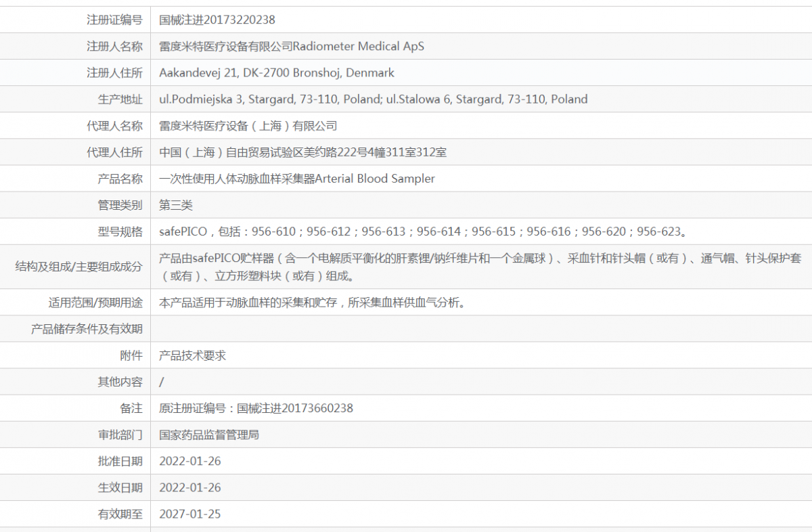
Task: Click the 代理人住所 label
Action: click(x=114, y=152)
